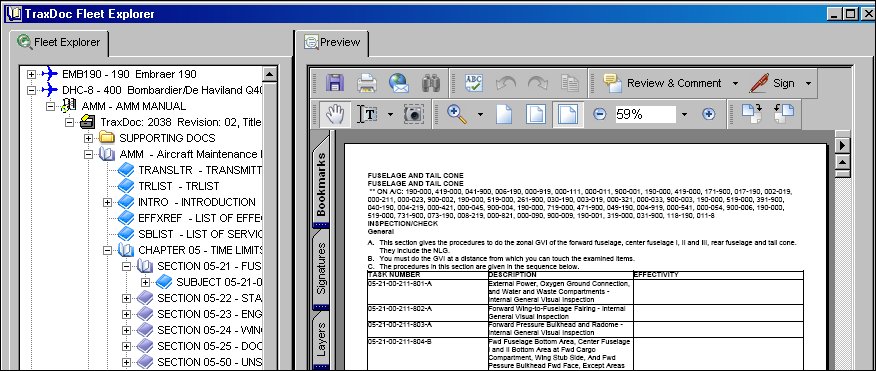876x371 pixels.
Task: Click the Fit Width page icon
Action: coord(568,114)
